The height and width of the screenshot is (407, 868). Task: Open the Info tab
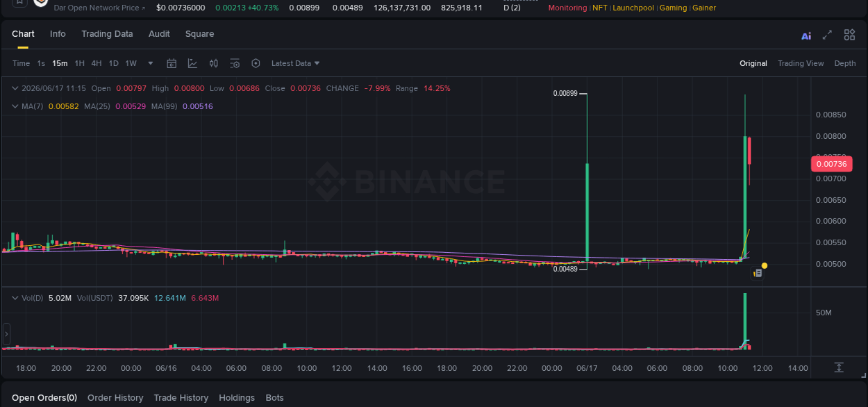coord(58,34)
